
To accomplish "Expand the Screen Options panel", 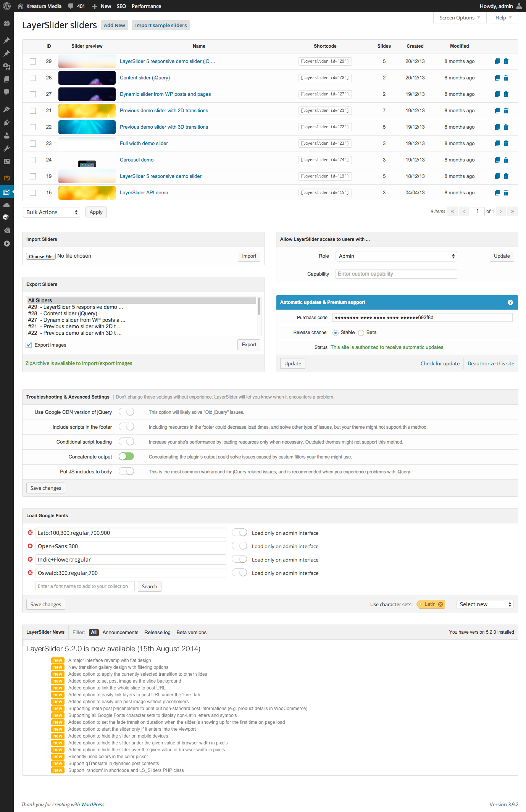I will 460,18.
